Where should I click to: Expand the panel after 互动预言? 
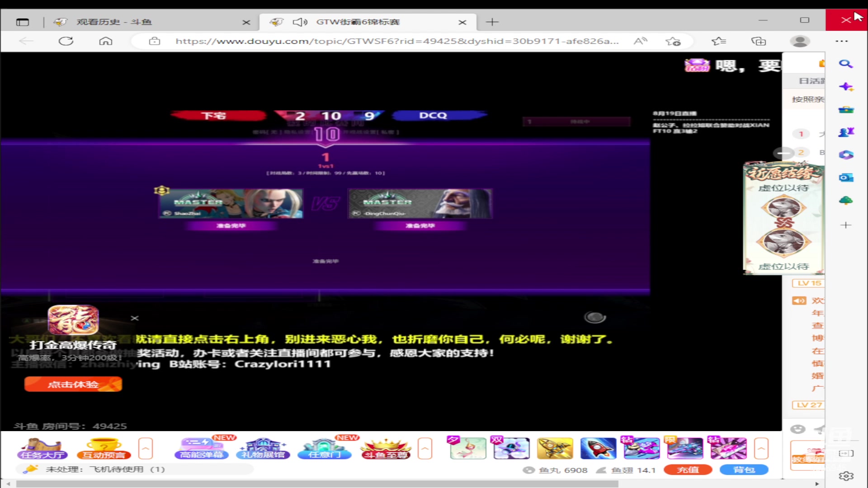pyautogui.click(x=146, y=449)
